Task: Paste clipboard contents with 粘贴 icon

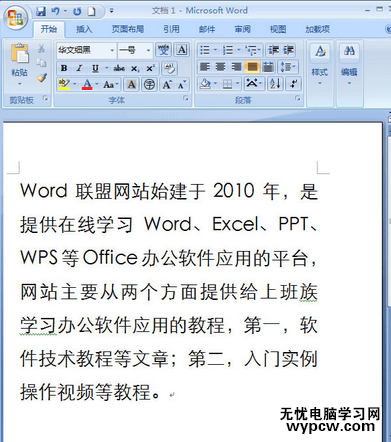Action: click(x=20, y=54)
